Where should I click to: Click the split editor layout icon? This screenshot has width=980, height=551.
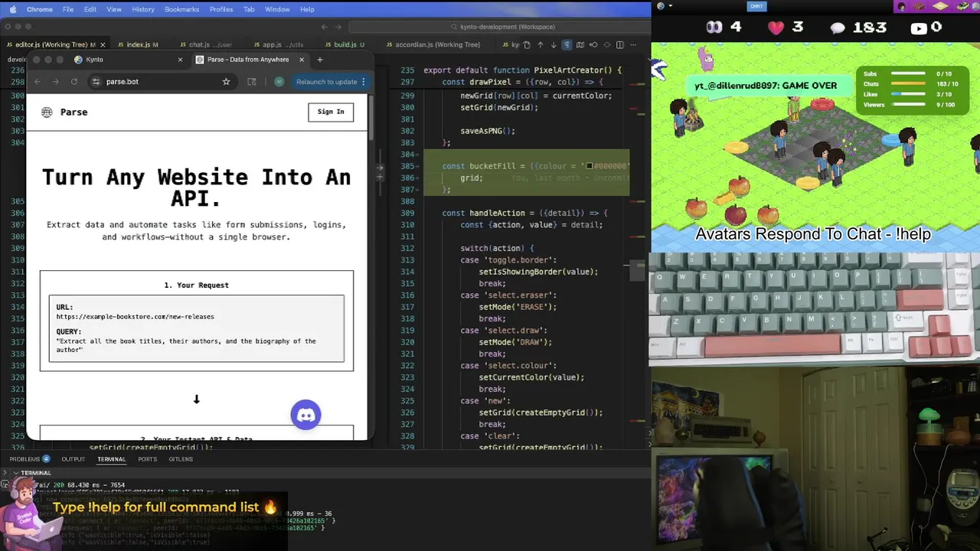coord(619,45)
